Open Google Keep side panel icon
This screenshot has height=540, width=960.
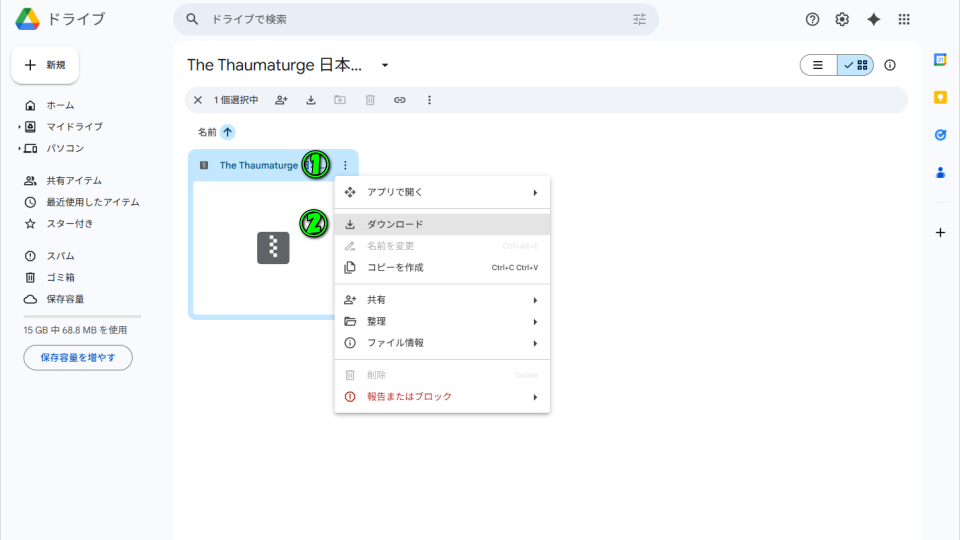[940, 97]
